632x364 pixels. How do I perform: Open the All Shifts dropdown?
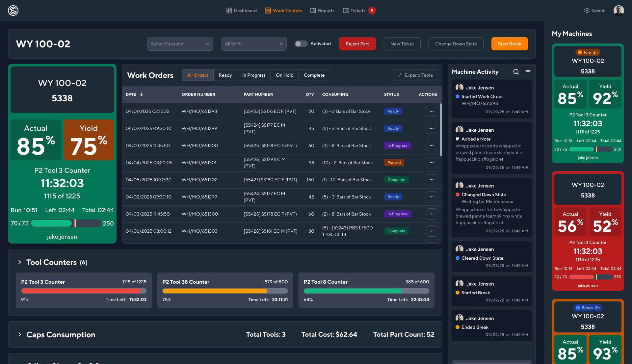(253, 44)
